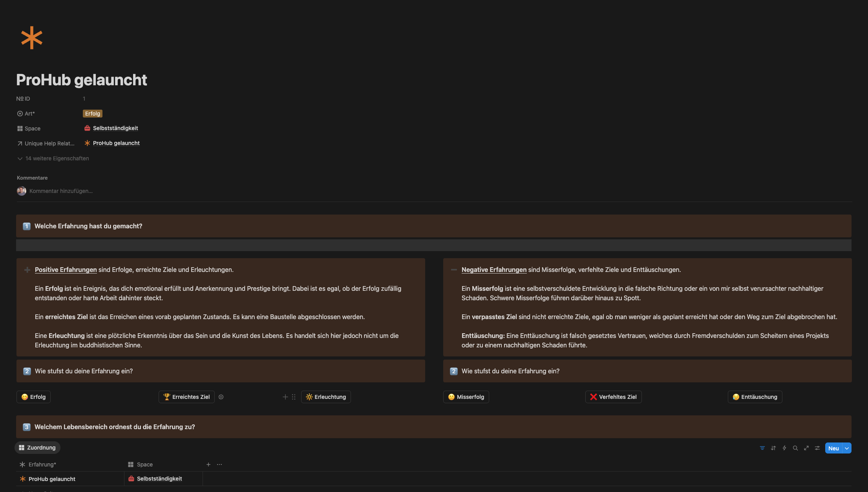Screen dimensions: 868x492
Task: Click bold 'Enttäuschung:' in negative callout
Action: [x=483, y=336]
